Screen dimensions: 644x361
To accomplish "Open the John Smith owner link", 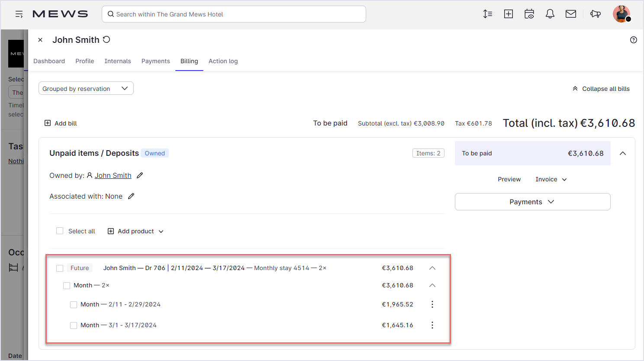I will click(x=113, y=175).
